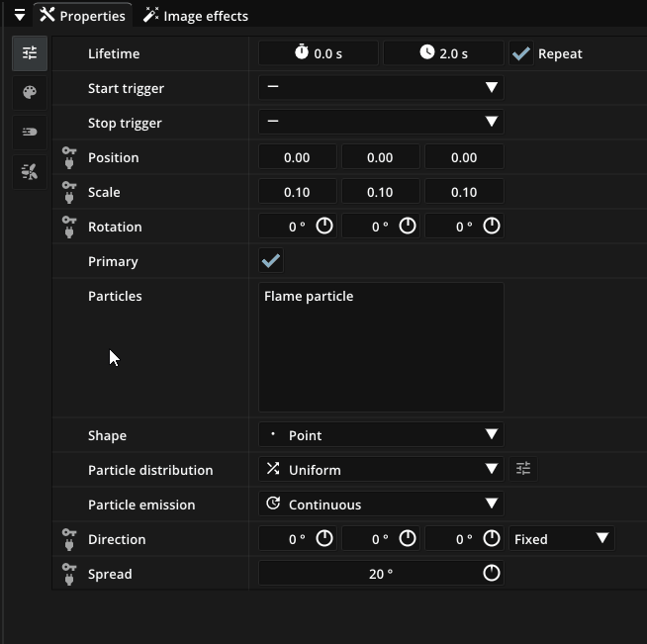647x644 pixels.
Task: Open the Start trigger dropdown
Action: 381,88
